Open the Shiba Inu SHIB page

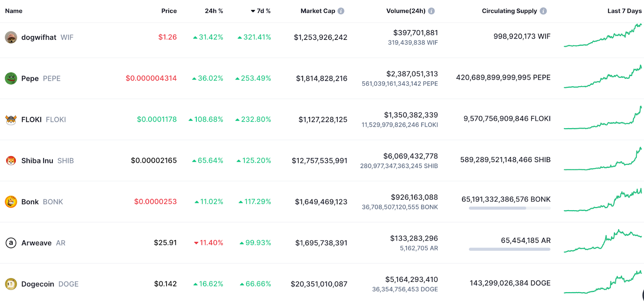(x=47, y=160)
